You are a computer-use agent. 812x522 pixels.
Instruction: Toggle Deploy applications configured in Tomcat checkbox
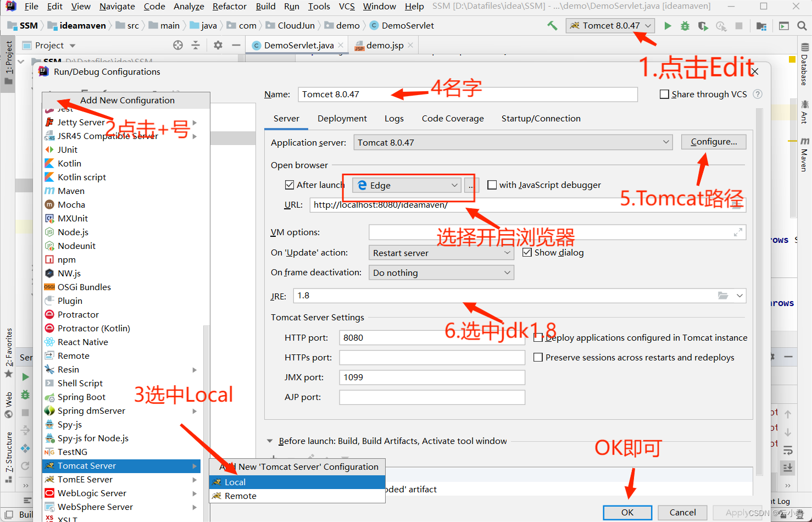click(x=538, y=337)
